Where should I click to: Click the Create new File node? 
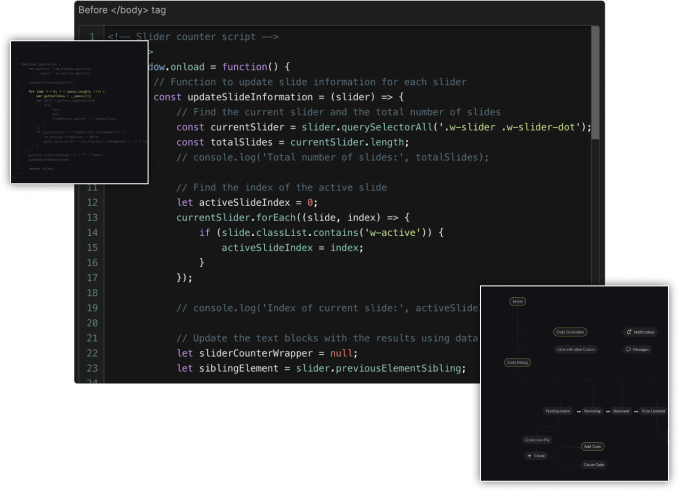coord(537,440)
